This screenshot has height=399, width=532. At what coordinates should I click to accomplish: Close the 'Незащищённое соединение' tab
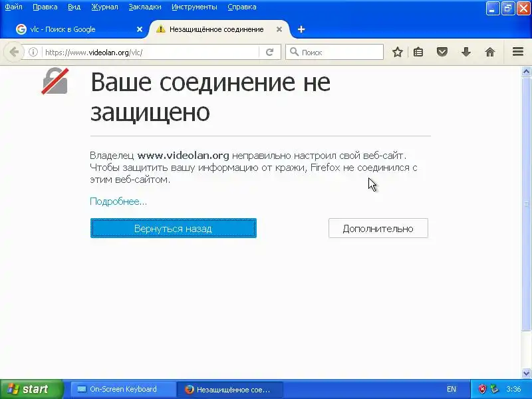pyautogui.click(x=279, y=29)
